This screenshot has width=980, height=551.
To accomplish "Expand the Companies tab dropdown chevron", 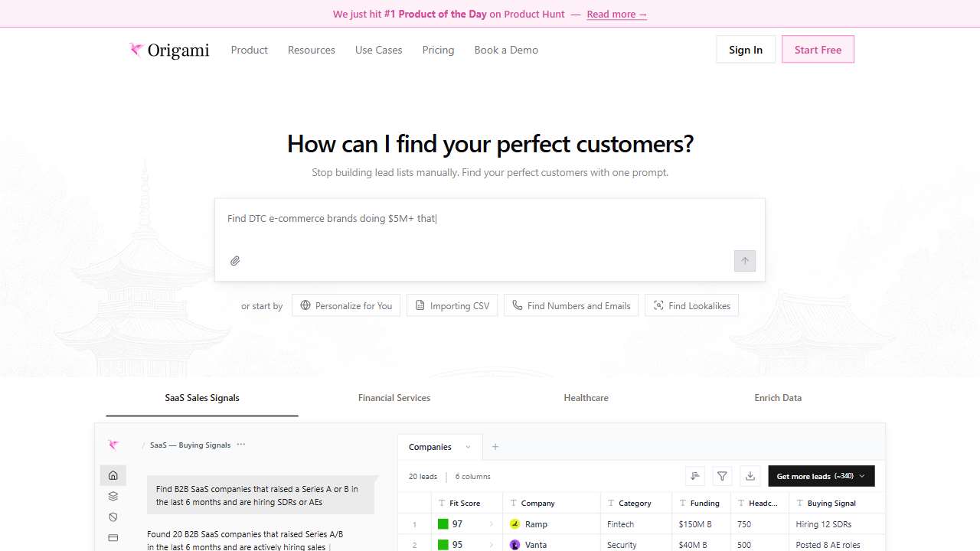I will (x=469, y=447).
